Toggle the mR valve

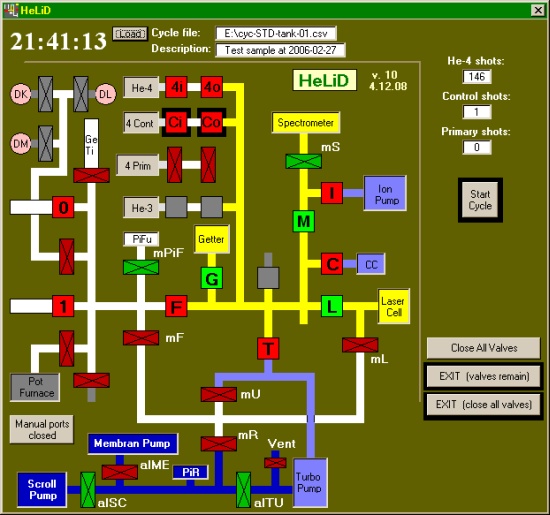click(x=219, y=444)
